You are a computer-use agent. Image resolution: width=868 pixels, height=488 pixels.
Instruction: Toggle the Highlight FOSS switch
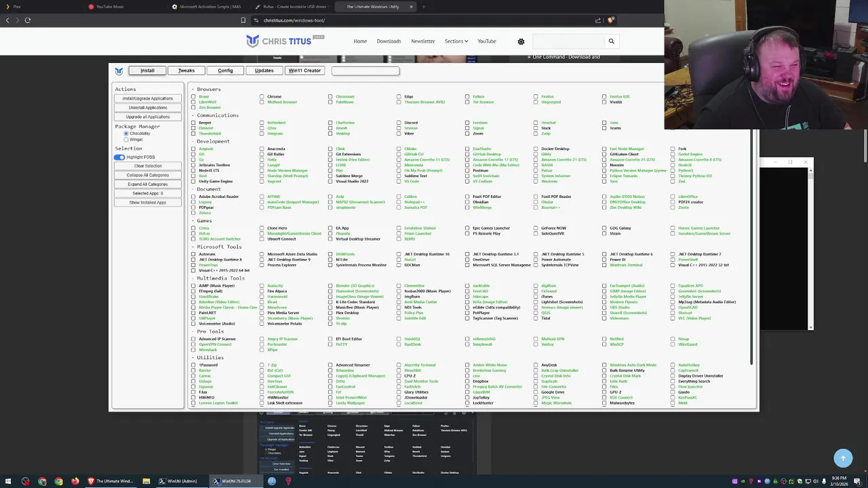click(x=119, y=157)
